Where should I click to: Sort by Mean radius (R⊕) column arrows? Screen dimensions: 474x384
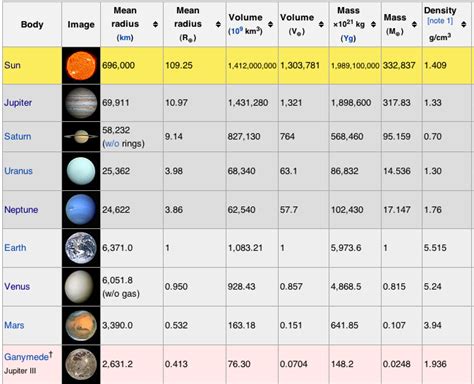218,24
